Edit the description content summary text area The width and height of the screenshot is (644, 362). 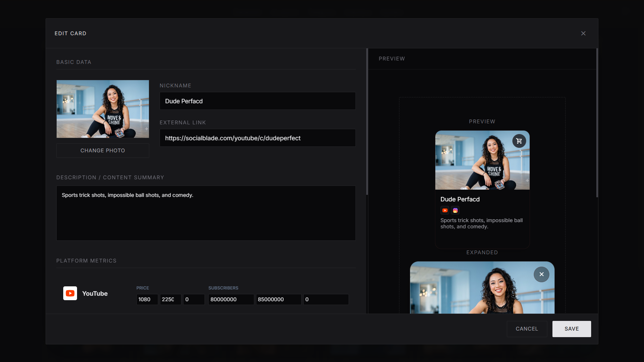[206, 213]
